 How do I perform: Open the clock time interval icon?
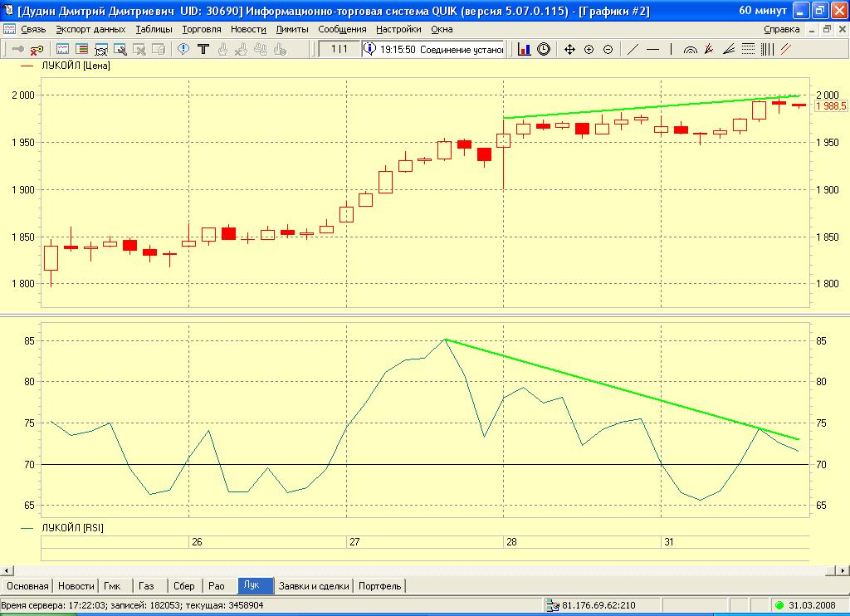[544, 49]
